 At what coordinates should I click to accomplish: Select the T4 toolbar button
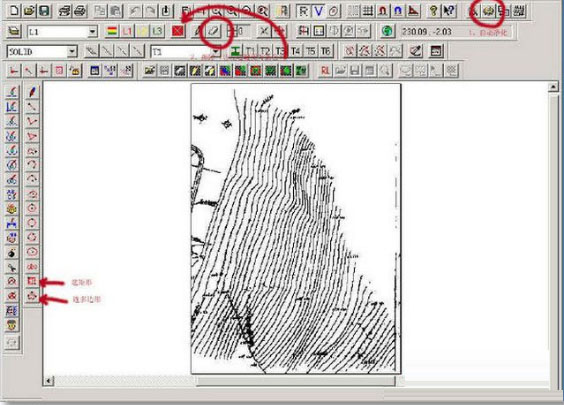295,51
